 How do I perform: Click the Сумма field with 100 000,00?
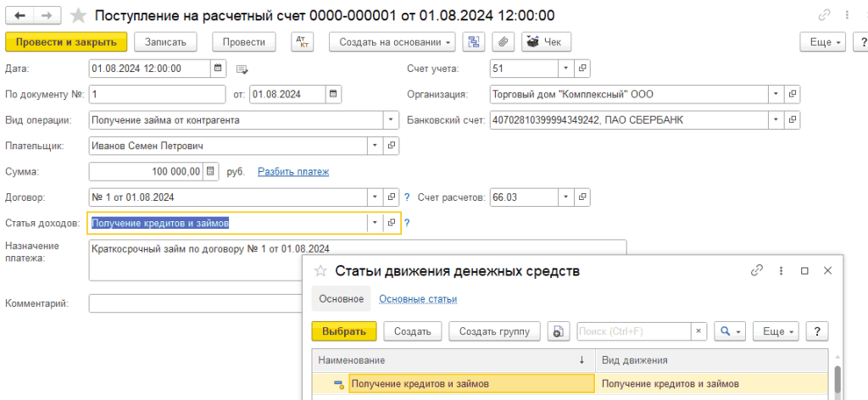pyautogui.click(x=146, y=171)
